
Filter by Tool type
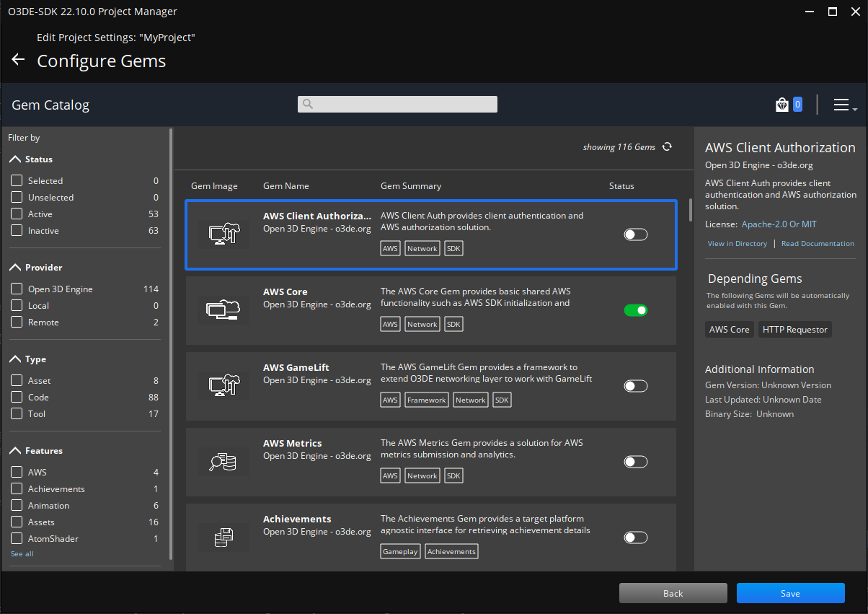[17, 413]
